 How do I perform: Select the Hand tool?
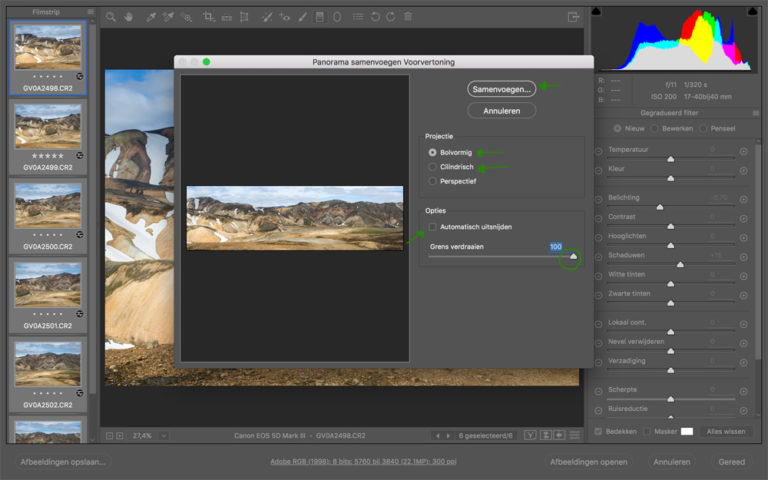pos(128,17)
